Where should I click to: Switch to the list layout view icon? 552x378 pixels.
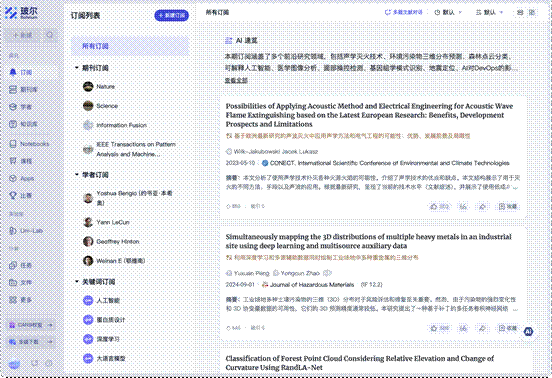coord(520,12)
